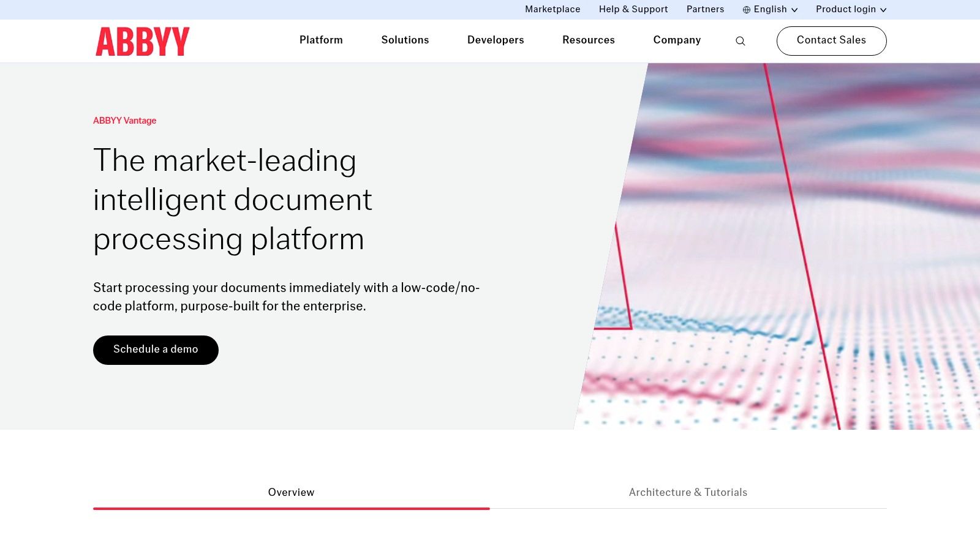
Task: Click the Contact Sales button
Action: pos(831,40)
